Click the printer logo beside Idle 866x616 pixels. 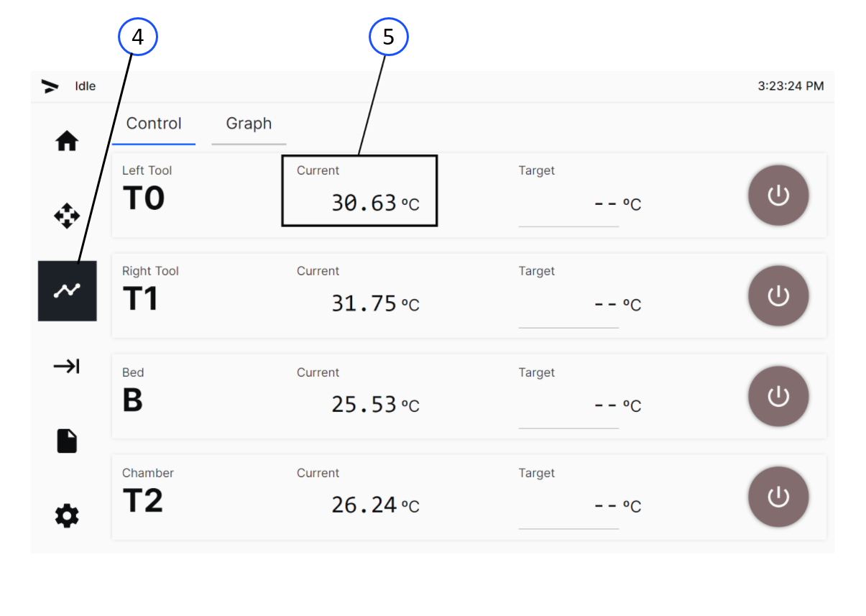click(x=50, y=87)
